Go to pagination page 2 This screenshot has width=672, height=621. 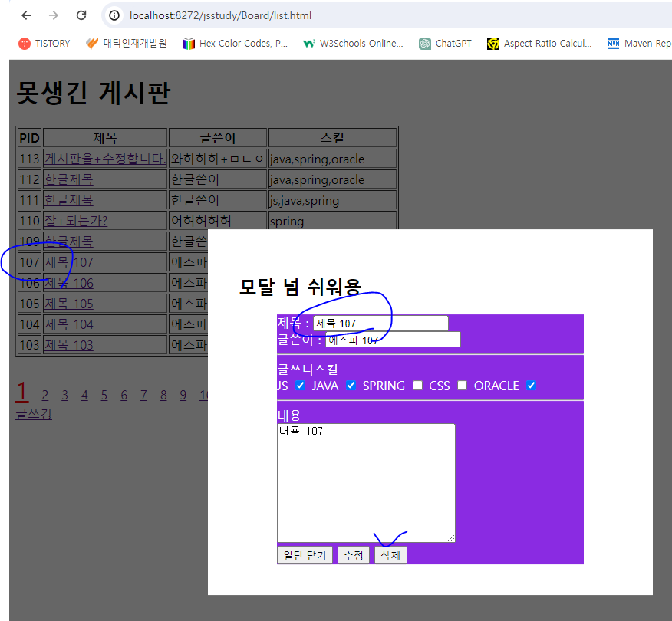tap(45, 396)
